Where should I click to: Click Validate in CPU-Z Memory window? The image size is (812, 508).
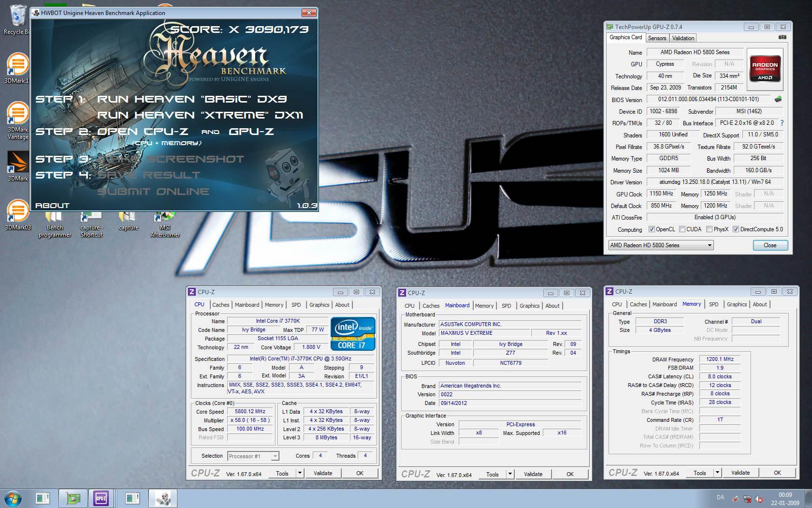pyautogui.click(x=740, y=473)
